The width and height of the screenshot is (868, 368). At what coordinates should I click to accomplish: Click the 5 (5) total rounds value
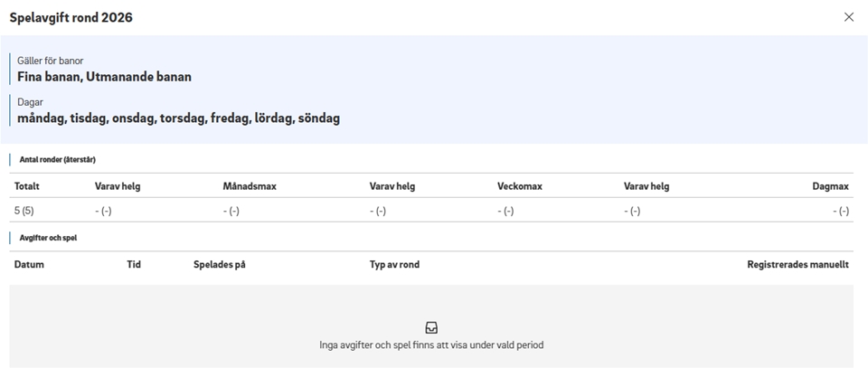pyautogui.click(x=24, y=211)
